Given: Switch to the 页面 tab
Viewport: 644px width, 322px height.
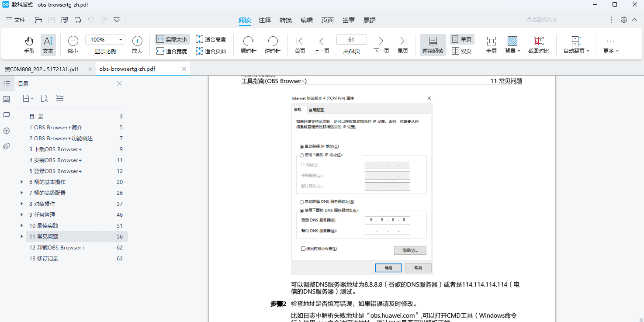Looking at the screenshot, I should tap(328, 20).
